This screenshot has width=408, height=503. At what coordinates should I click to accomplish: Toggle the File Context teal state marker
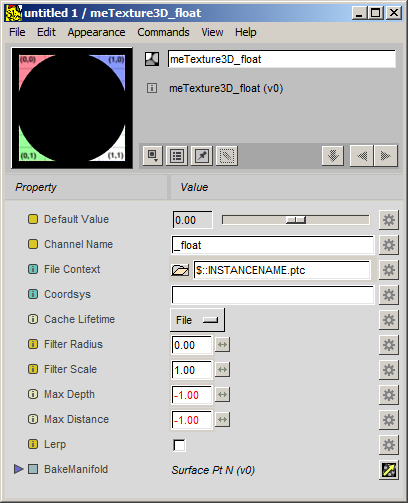tap(33, 269)
